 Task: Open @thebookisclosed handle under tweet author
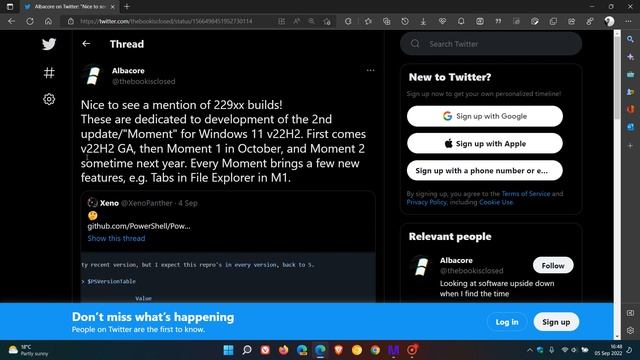pyautogui.click(x=144, y=81)
